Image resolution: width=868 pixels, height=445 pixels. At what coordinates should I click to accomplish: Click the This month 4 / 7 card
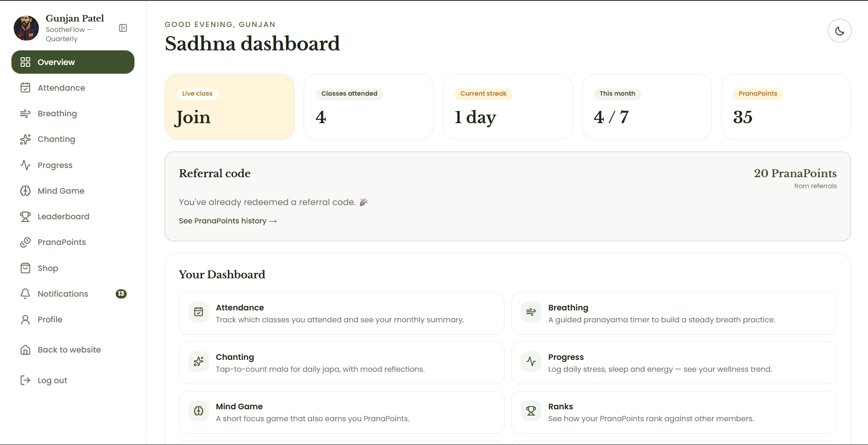(647, 107)
